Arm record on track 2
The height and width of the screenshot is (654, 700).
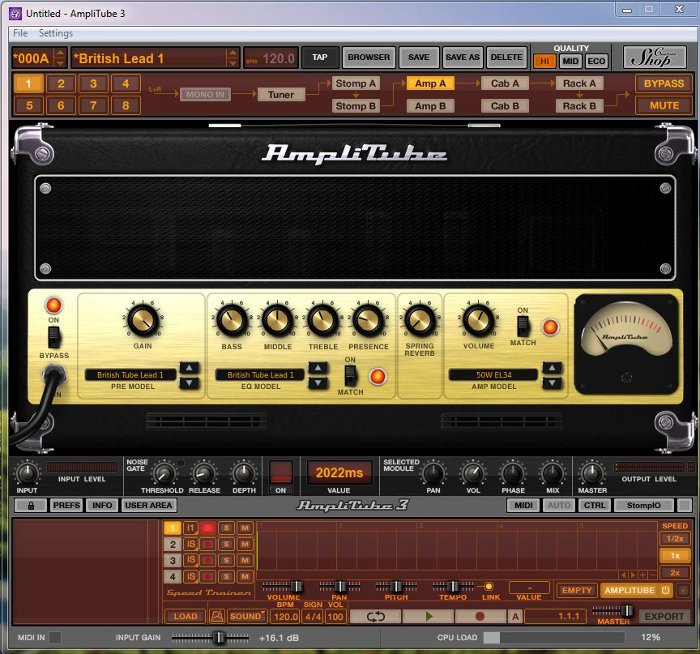(208, 544)
